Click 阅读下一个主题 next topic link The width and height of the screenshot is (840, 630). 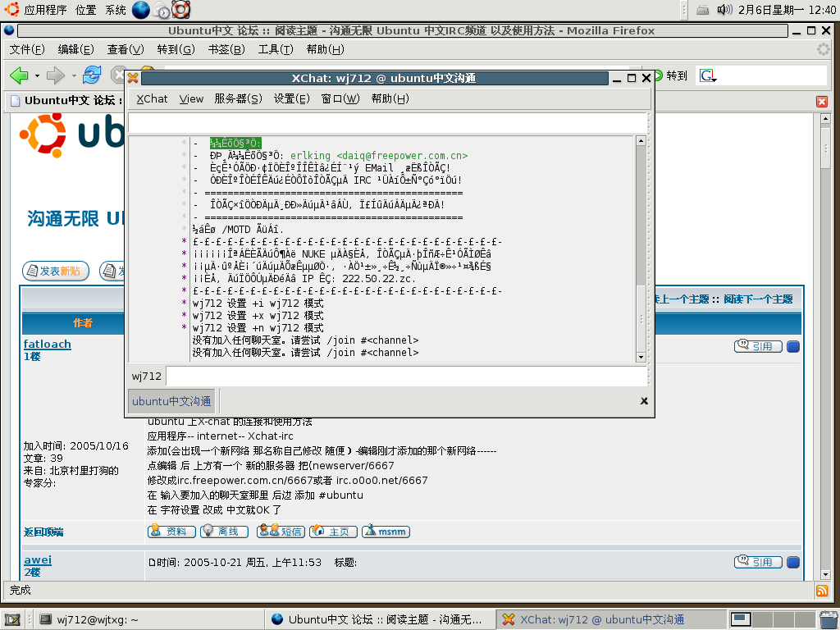pos(758,299)
